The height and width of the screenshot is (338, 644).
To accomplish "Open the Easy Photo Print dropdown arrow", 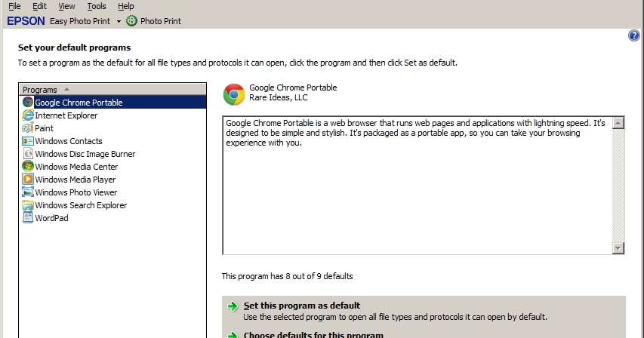I will tap(119, 21).
